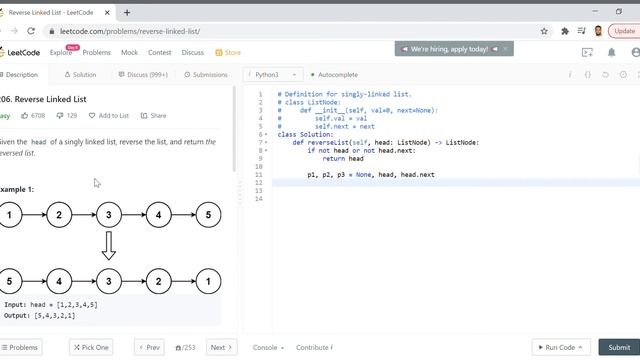Click the 'Input: head = [1,2,3,4,5]' text

tap(51, 304)
